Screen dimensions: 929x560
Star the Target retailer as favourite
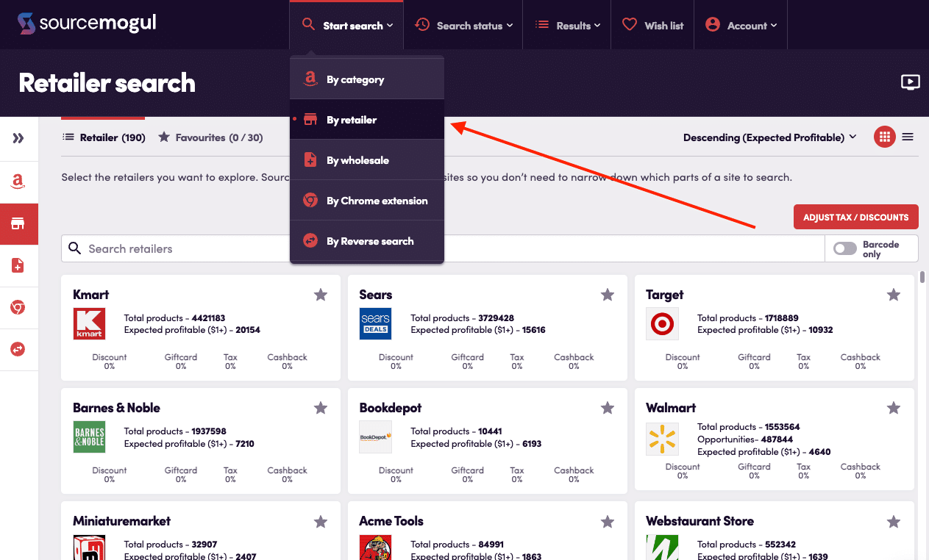coord(894,295)
